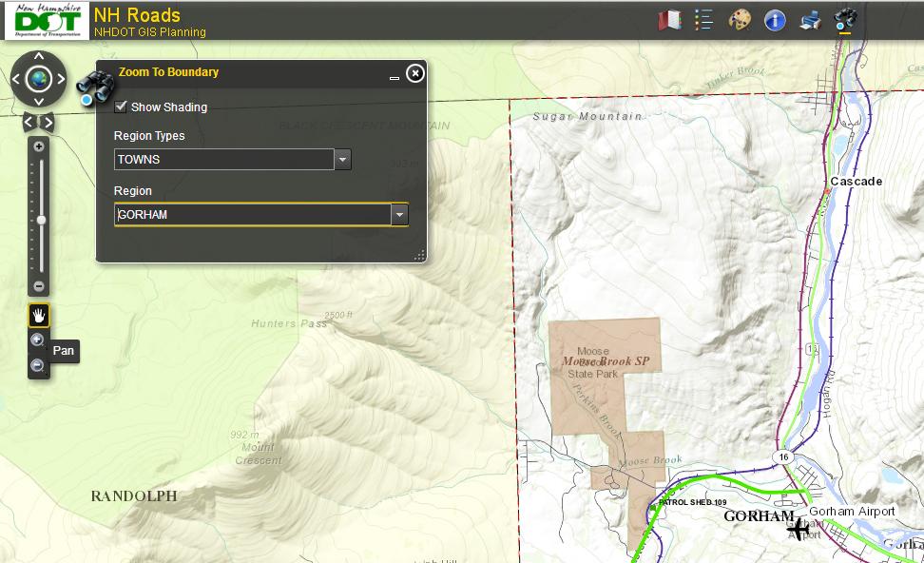
Task: Close the Zoom To Boundary panel
Action: coord(415,73)
